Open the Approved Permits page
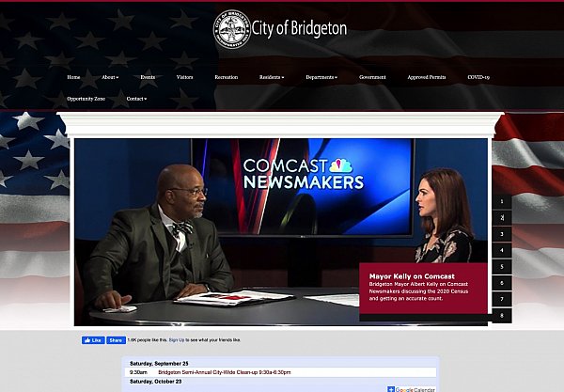This screenshot has width=564, height=392. click(427, 77)
